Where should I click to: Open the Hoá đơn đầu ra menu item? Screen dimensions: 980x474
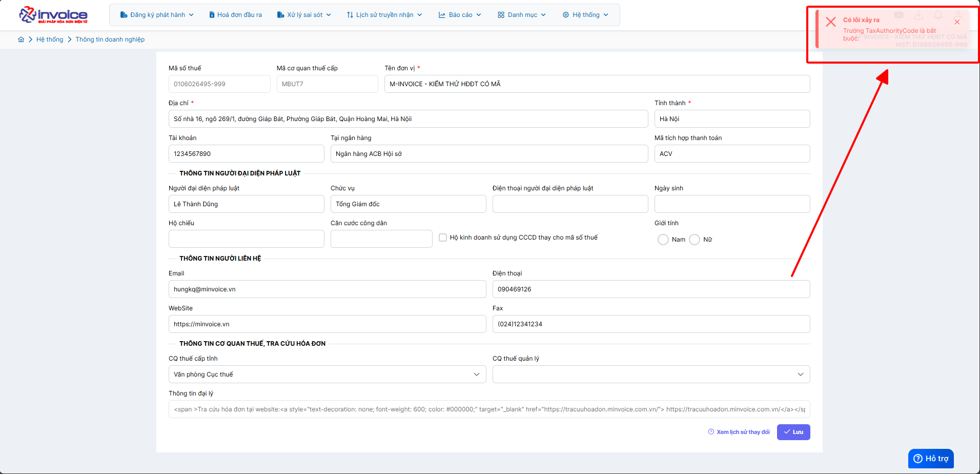(x=235, y=15)
